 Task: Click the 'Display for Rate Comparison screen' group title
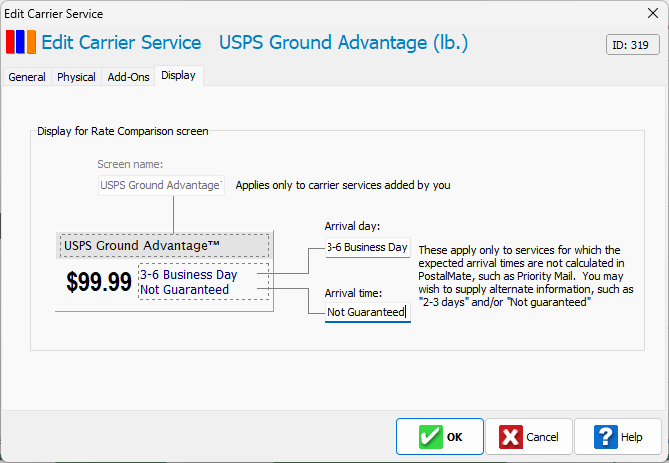click(x=123, y=131)
